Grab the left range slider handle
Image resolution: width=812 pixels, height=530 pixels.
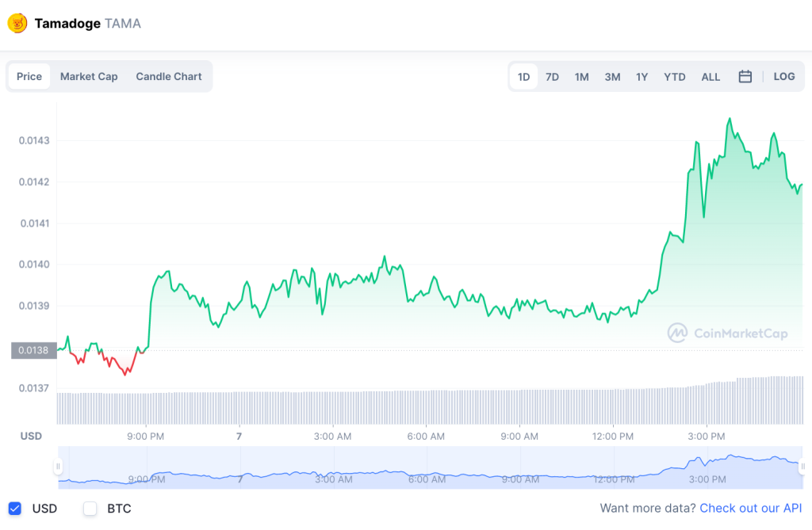[x=58, y=467]
